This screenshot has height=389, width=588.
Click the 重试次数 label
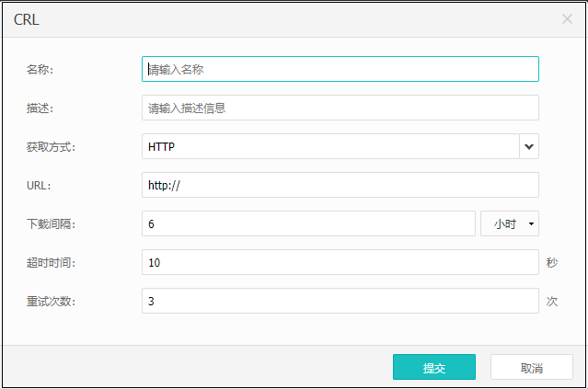pos(52,301)
